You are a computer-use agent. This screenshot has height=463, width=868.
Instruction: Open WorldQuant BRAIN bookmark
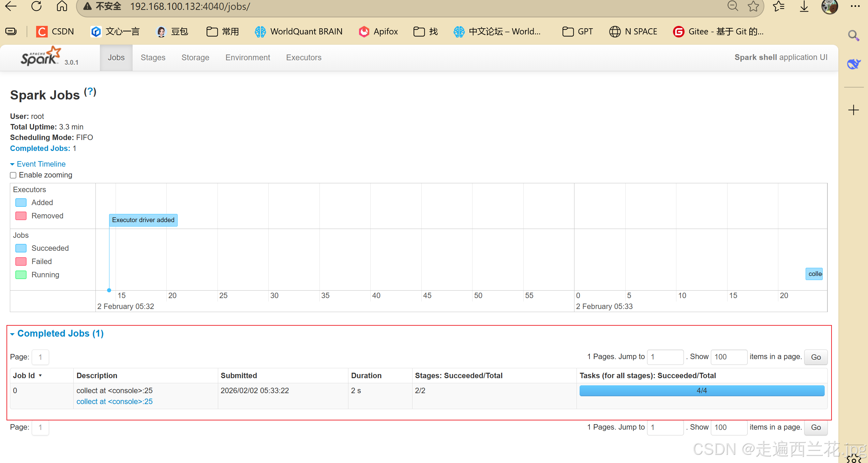(299, 32)
